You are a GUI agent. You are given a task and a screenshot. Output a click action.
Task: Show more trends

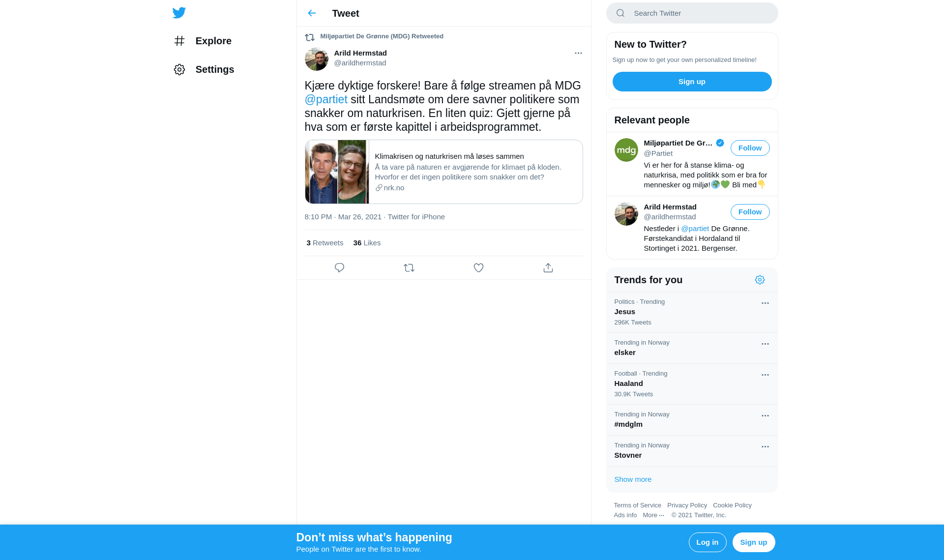[x=633, y=479]
